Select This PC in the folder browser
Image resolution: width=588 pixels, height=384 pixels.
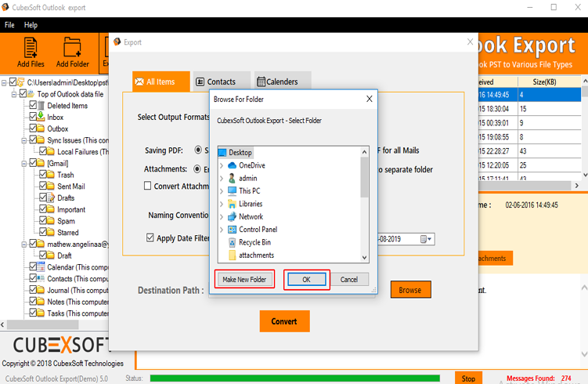[249, 191]
